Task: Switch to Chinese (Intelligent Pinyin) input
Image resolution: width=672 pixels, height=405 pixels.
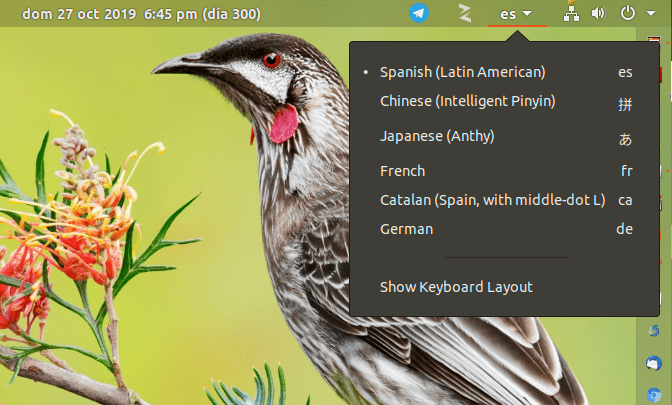Action: pos(504,102)
